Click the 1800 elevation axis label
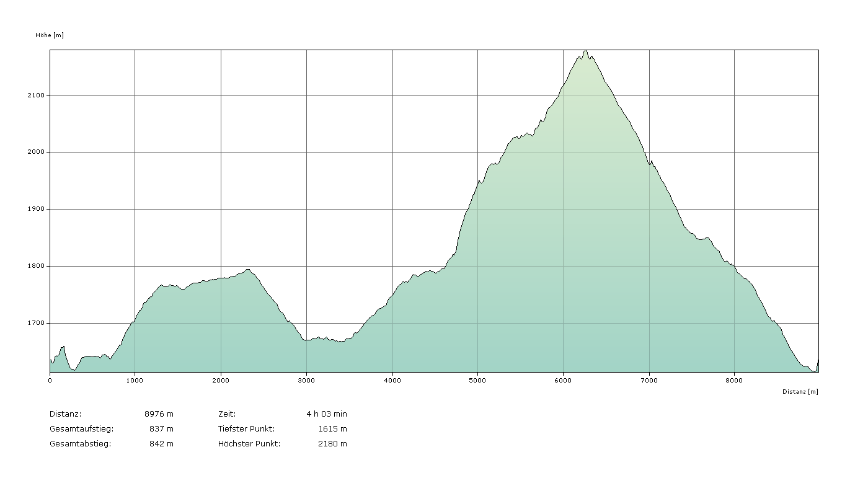Image resolution: width=868 pixels, height=496 pixels. click(37, 266)
